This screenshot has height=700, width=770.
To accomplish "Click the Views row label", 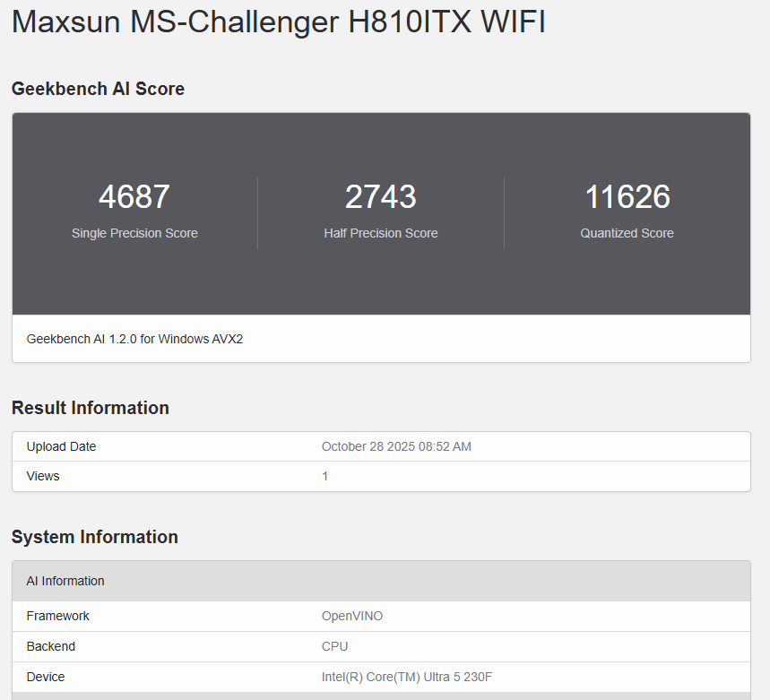I will 43,476.
